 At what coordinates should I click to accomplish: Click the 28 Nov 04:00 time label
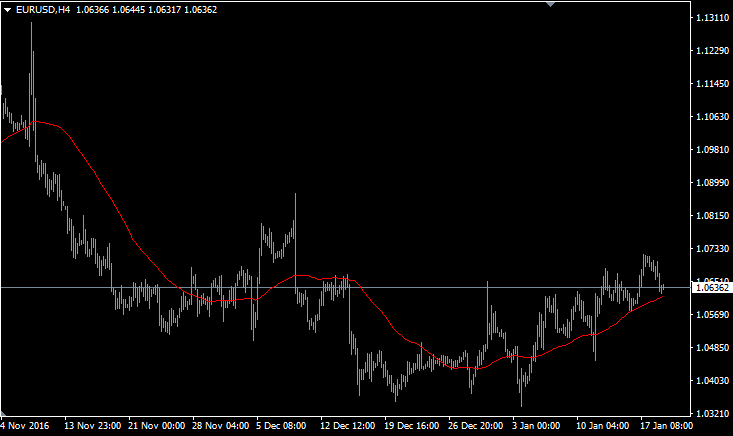click(221, 426)
